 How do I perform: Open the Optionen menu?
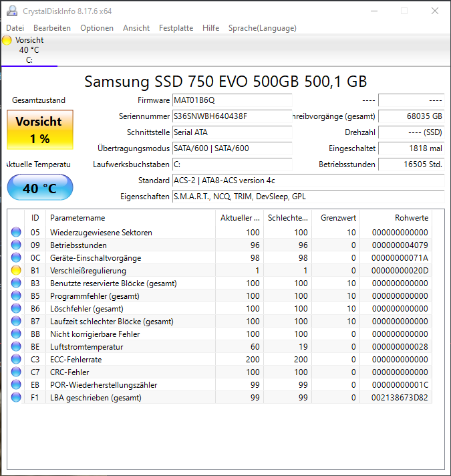point(97,28)
